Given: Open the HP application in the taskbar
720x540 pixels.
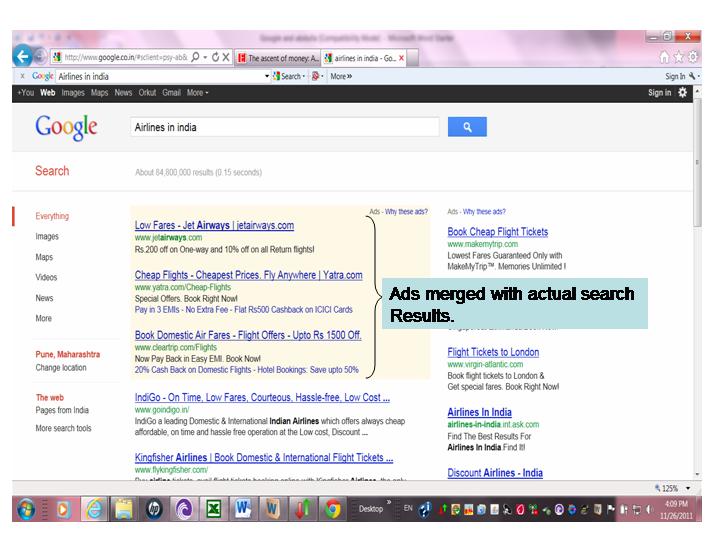Looking at the screenshot, I should coord(154,509).
